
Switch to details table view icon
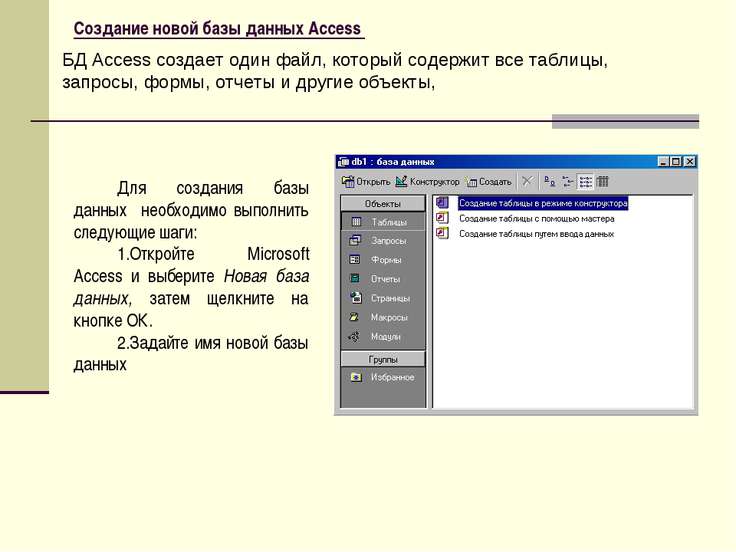pos(603,181)
